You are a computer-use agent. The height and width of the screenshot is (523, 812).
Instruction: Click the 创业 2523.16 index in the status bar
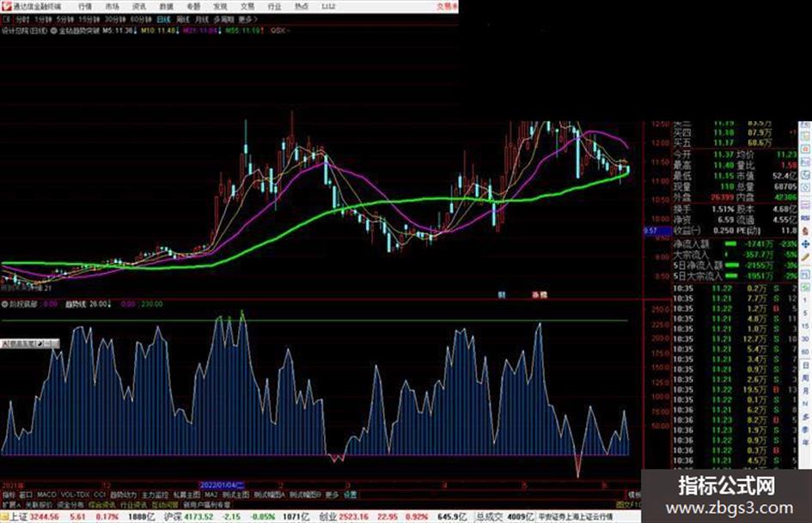344,517
